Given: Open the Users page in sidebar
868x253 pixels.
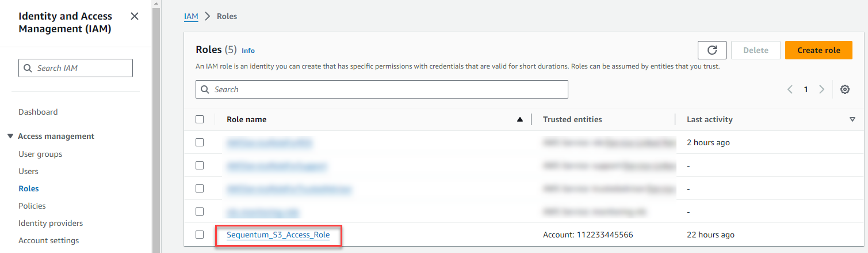Looking at the screenshot, I should [x=29, y=171].
